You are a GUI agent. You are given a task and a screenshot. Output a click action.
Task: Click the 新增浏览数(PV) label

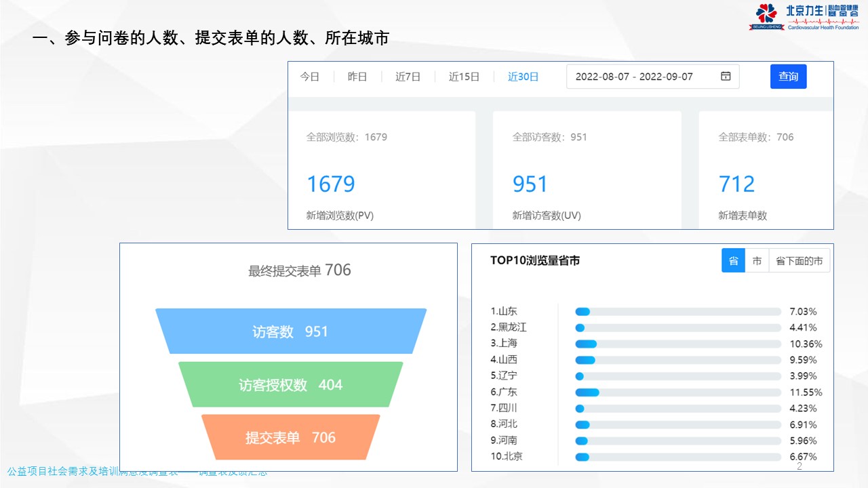click(340, 216)
